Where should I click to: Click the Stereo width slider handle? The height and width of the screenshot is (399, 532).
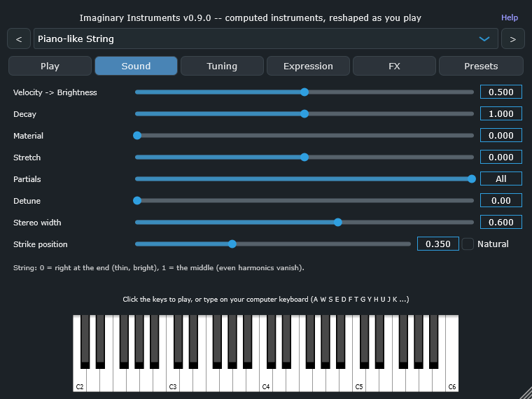pyautogui.click(x=337, y=222)
